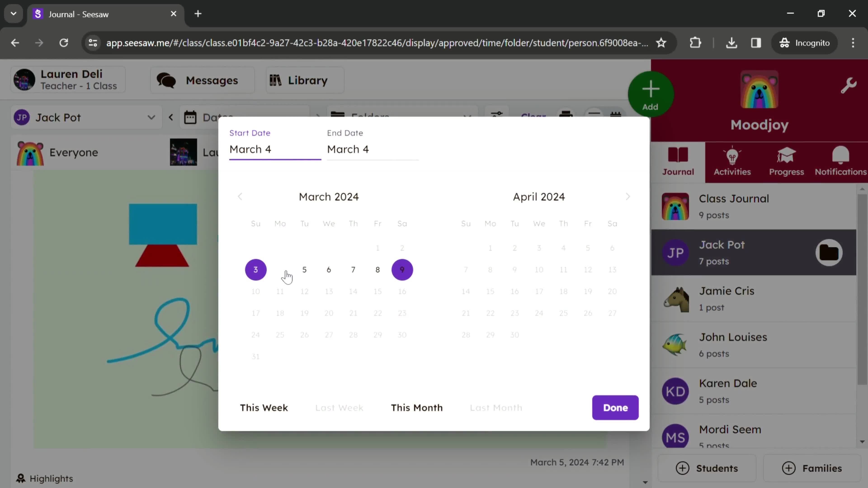Click the March 2024 month heading
The width and height of the screenshot is (868, 488).
tap(328, 197)
